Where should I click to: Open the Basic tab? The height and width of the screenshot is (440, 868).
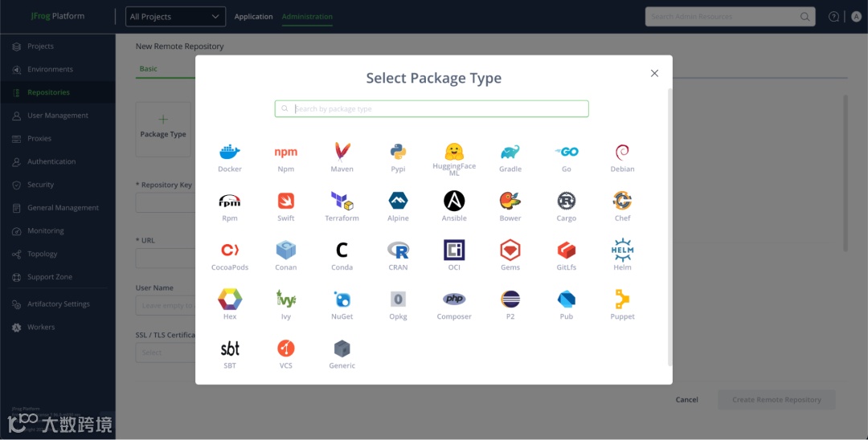click(149, 69)
